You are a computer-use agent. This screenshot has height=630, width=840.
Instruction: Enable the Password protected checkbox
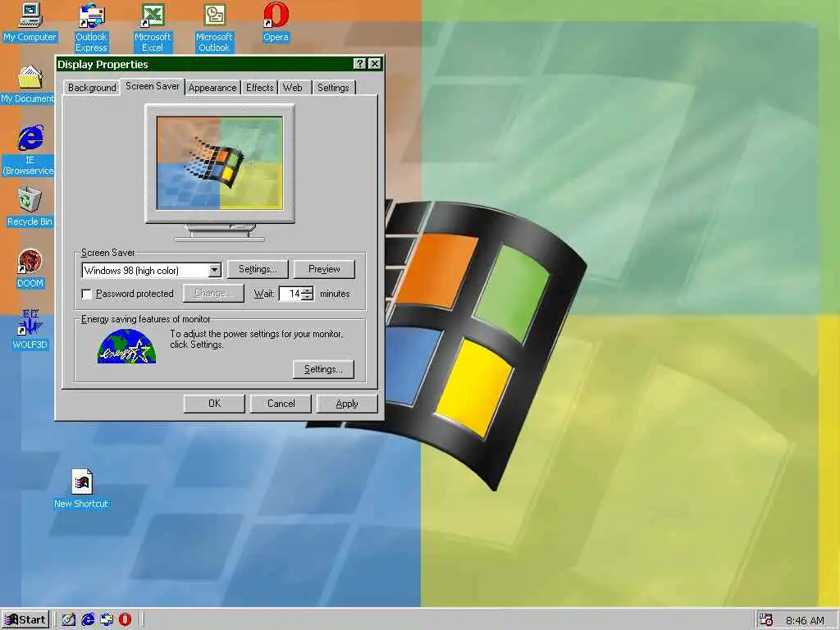click(86, 294)
